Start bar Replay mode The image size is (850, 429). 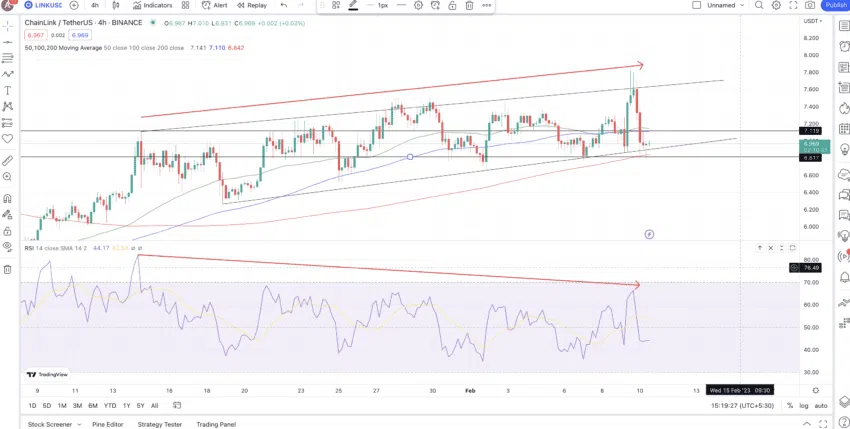(251, 5)
